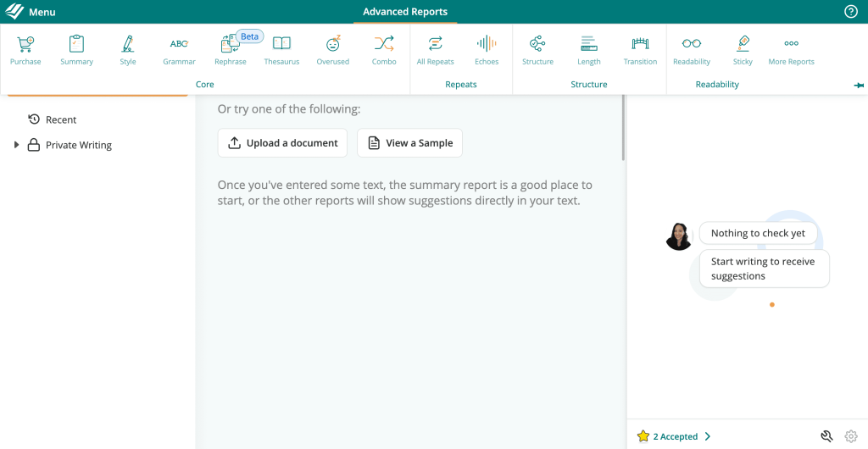Open the Rephrase beta report

231,50
